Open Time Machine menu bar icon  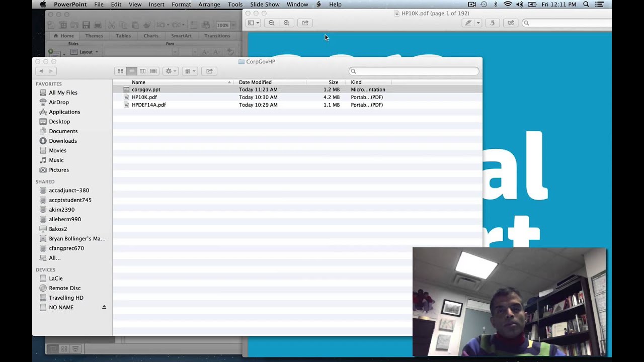click(484, 4)
